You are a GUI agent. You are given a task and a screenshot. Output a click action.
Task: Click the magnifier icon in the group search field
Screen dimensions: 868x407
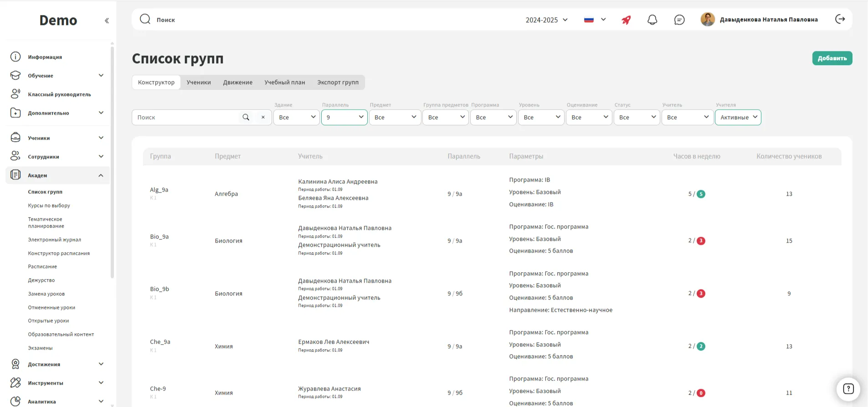point(246,117)
